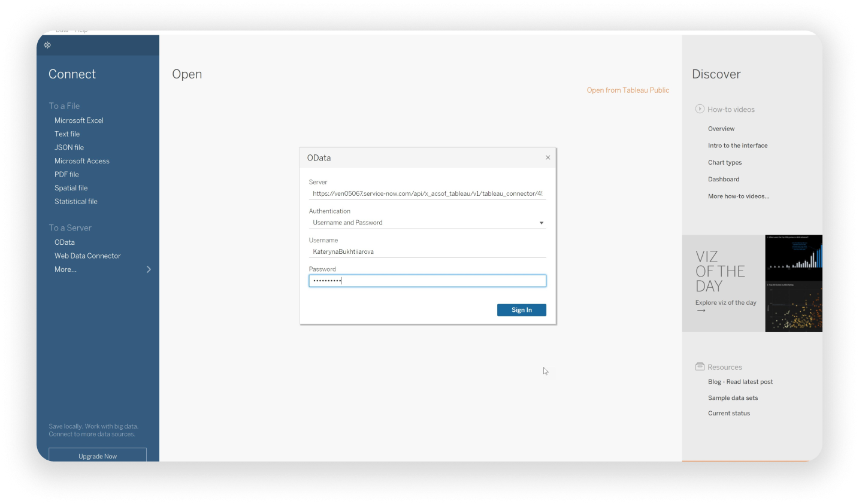
Task: Open the Dashboard how-to video
Action: 724,179
